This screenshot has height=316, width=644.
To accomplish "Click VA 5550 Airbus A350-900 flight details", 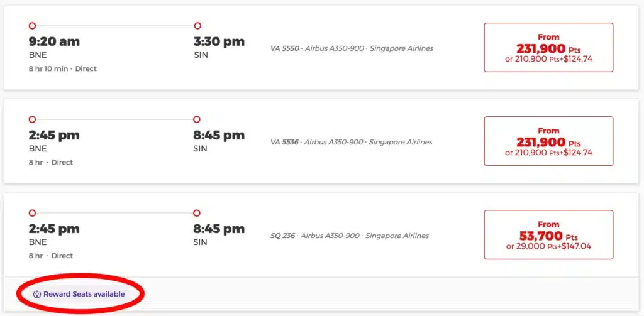I will coord(352,48).
